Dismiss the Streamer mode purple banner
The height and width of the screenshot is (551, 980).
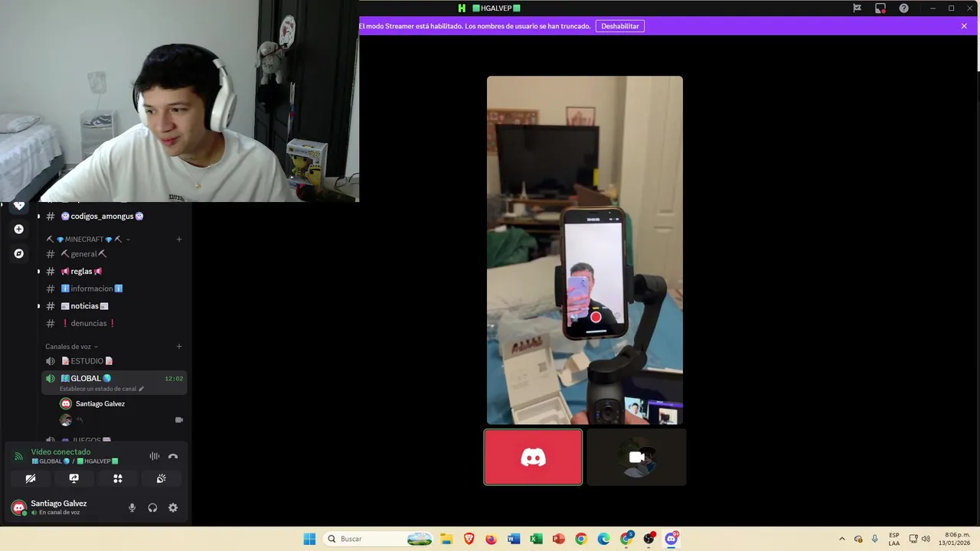[964, 26]
